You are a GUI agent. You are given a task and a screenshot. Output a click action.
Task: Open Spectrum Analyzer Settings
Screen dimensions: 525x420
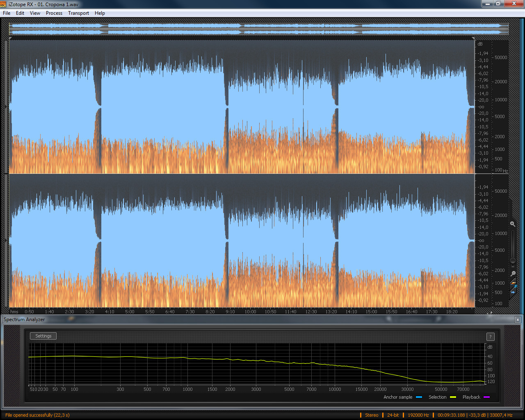click(43, 336)
